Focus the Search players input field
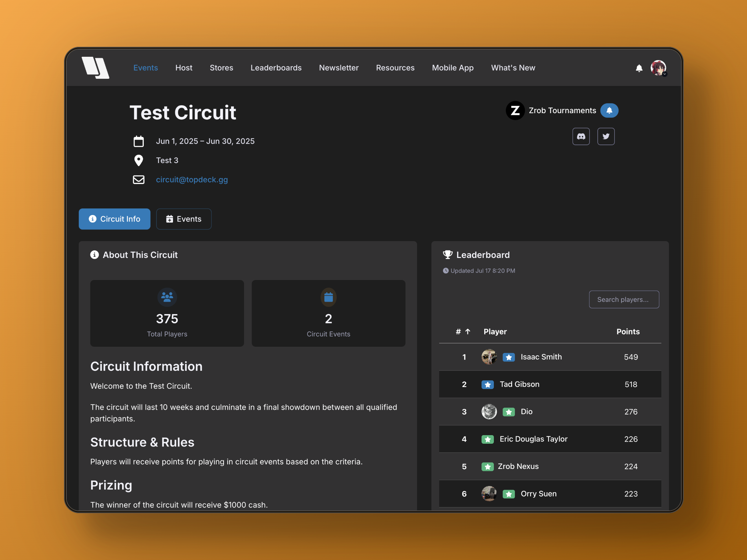Viewport: 747px width, 560px height. tap(624, 300)
